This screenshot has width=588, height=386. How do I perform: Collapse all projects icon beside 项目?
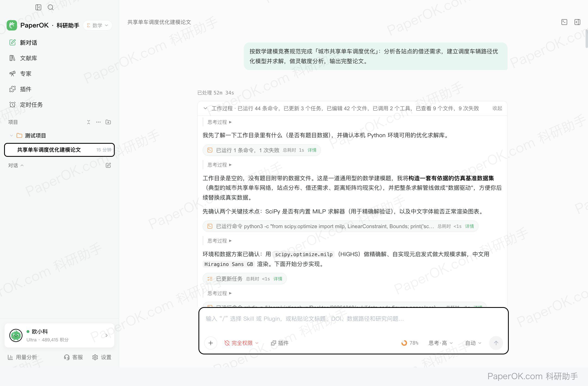(88, 122)
